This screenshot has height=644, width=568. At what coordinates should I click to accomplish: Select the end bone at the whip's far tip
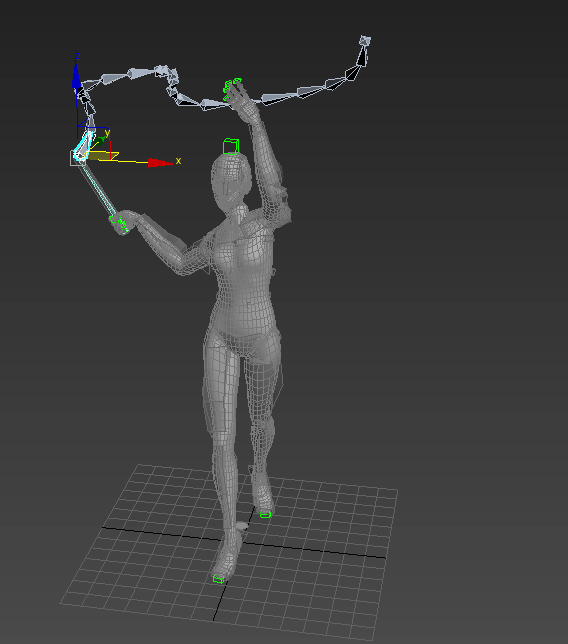[365, 41]
